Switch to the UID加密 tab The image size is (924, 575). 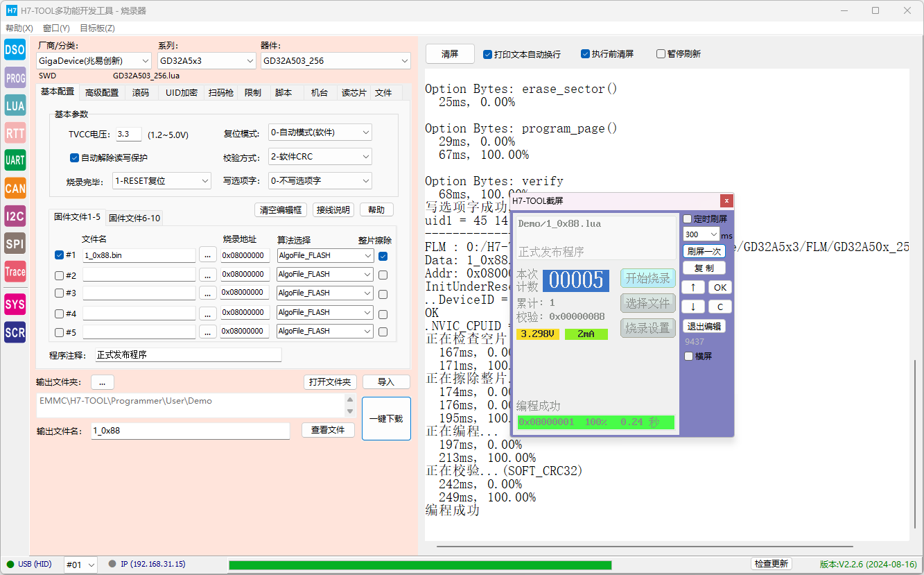pos(182,92)
